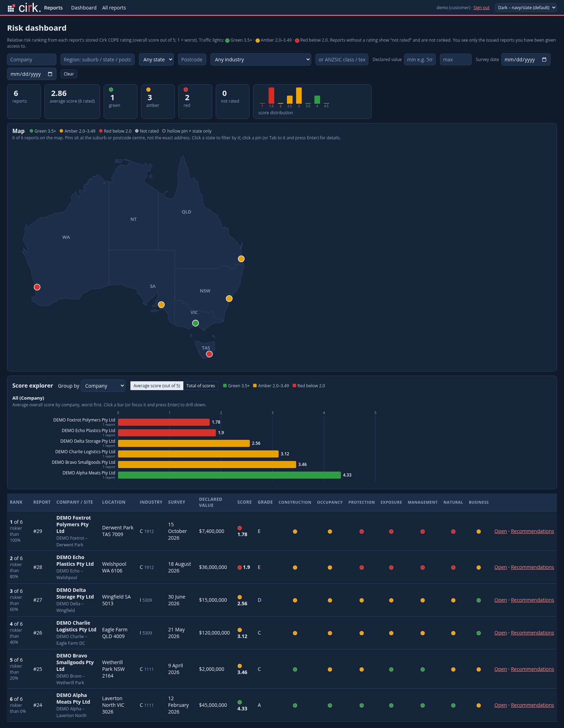Screen dimensions: 564x728
Task: Open the Dashboard nav item
Action: pos(84,8)
